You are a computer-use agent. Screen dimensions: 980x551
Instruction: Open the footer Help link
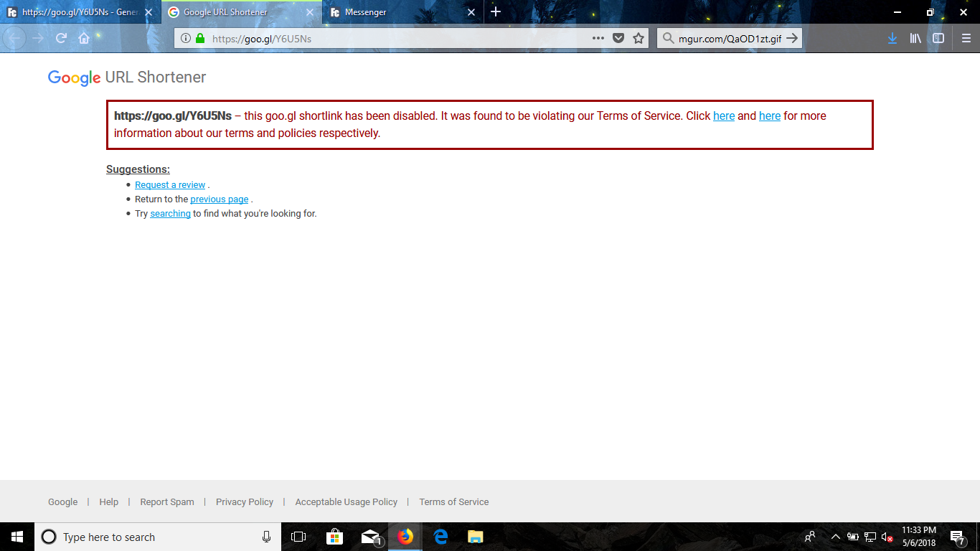pyautogui.click(x=109, y=502)
